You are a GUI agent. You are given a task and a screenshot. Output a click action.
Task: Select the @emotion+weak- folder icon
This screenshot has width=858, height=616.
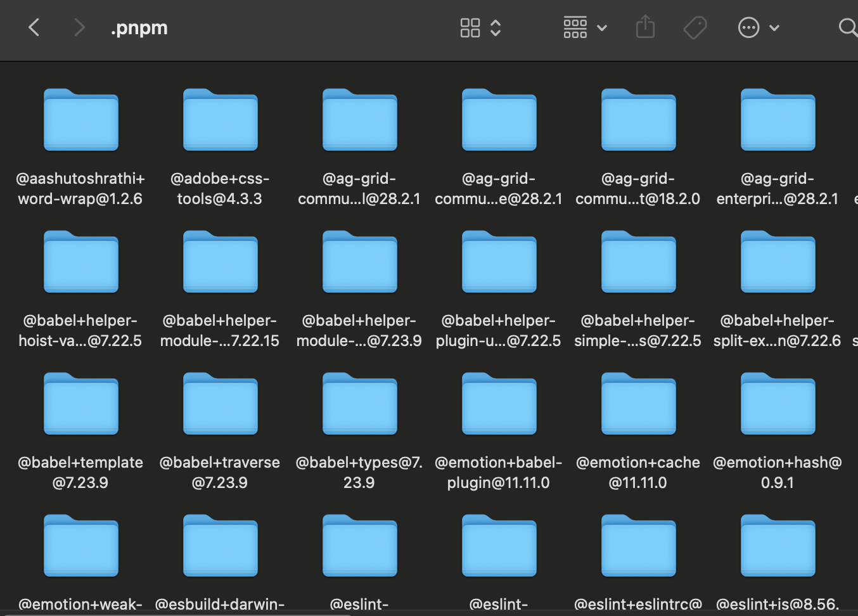pos(81,546)
